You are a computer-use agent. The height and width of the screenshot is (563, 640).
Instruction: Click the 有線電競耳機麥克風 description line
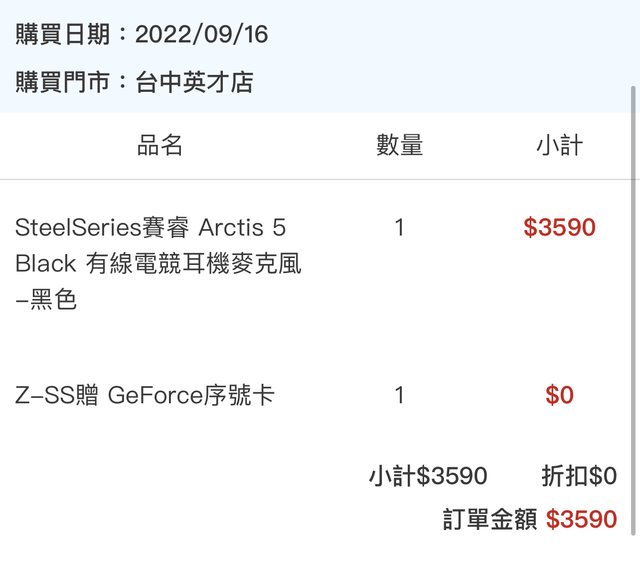(193, 263)
